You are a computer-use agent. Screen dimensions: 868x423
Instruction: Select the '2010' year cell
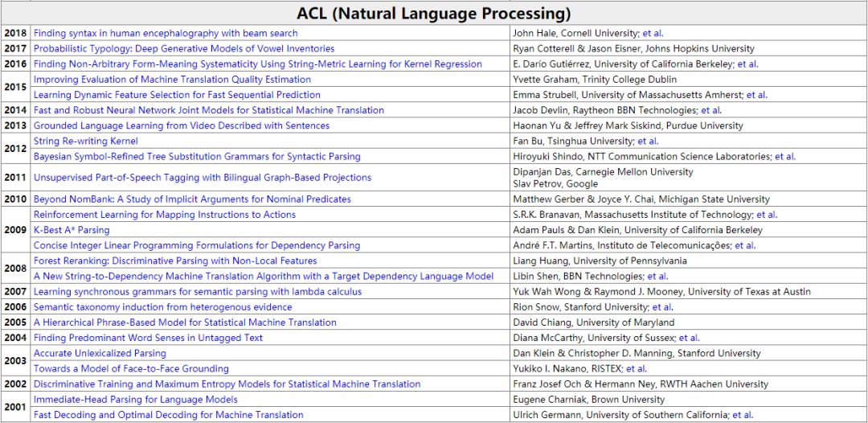tap(15, 199)
